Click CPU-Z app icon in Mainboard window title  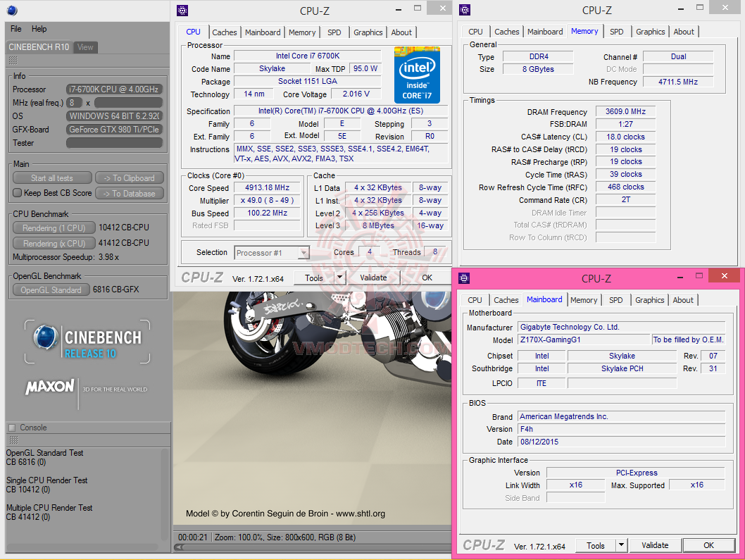pyautogui.click(x=464, y=278)
